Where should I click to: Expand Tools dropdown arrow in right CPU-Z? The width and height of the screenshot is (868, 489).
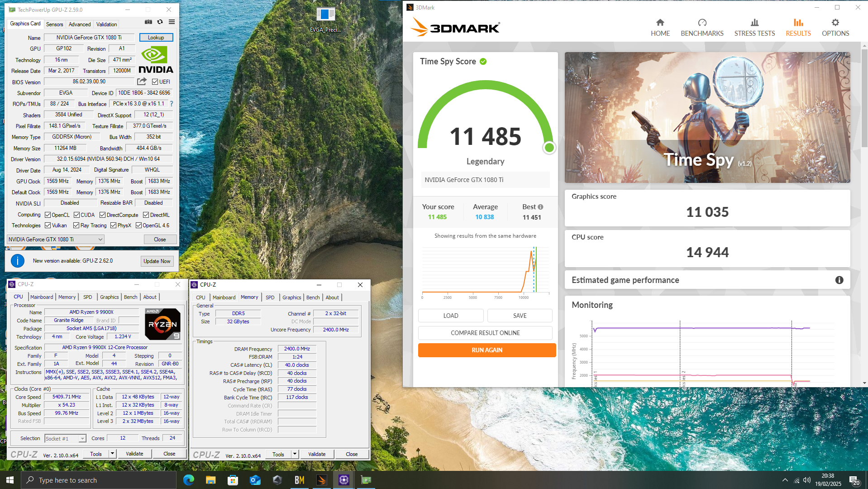(295, 454)
